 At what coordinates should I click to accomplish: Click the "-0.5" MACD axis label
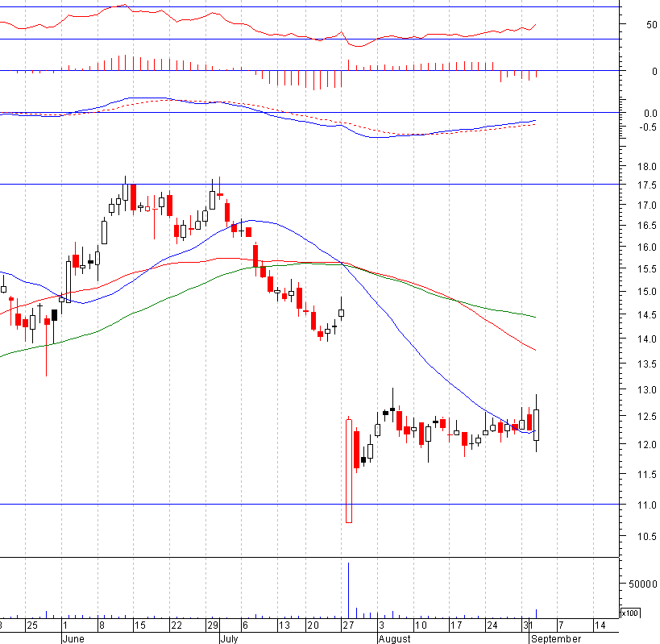click(x=648, y=127)
